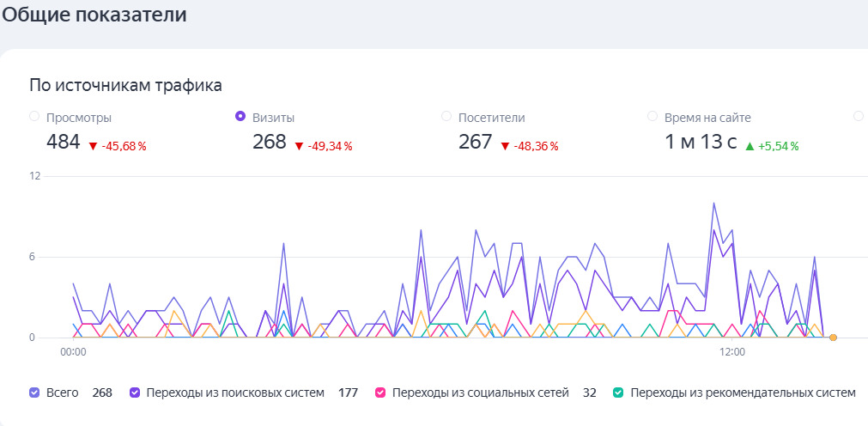
Task: Switch chart to Посетители metric
Action: [x=446, y=117]
